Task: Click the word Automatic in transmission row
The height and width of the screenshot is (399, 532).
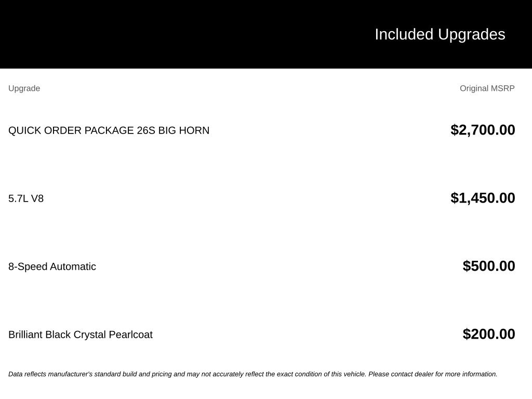Action: click(73, 267)
